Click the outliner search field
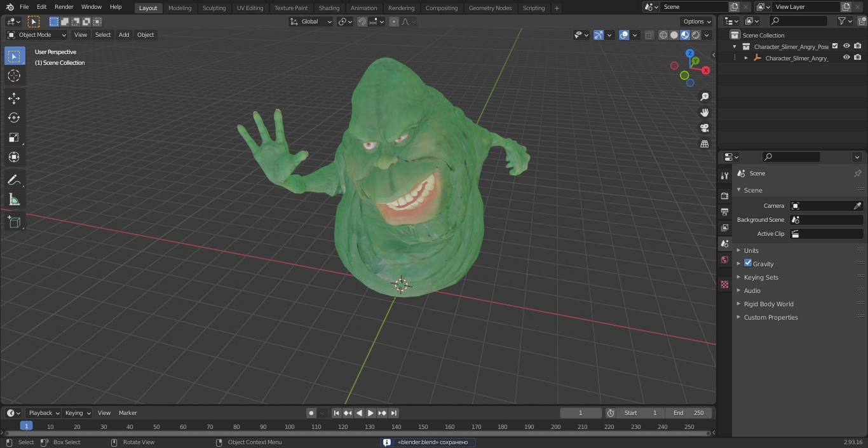This screenshot has width=868, height=448. pyautogui.click(x=798, y=21)
